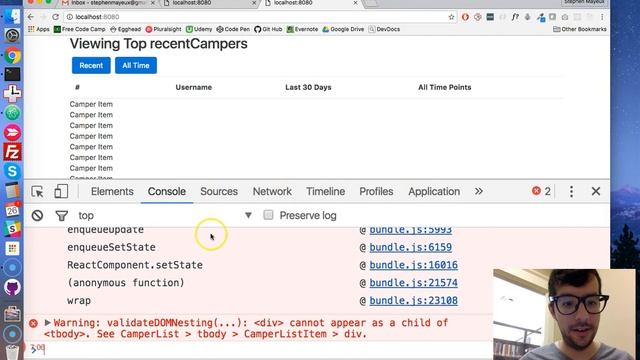Open the Application tab
Image resolution: width=640 pixels, height=360 pixels.
click(x=434, y=191)
